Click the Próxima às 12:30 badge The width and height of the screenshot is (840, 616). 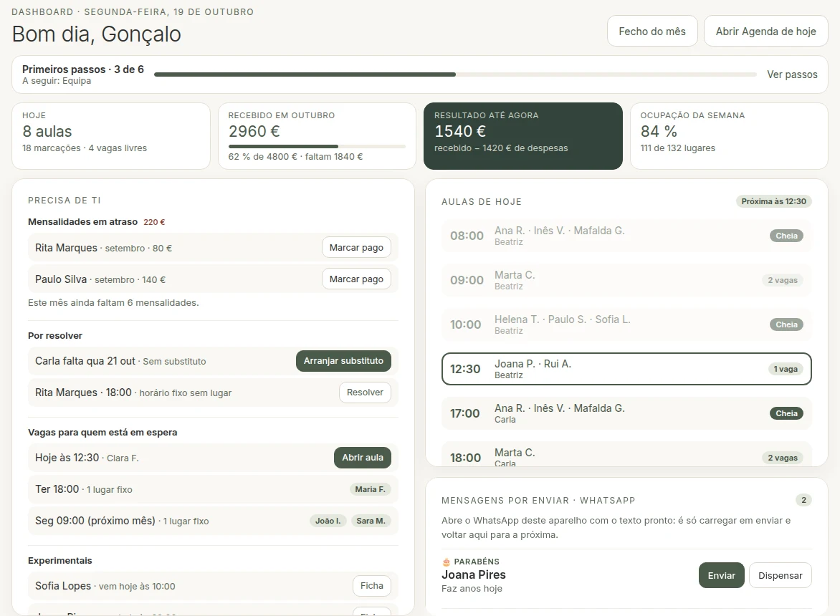(x=773, y=201)
